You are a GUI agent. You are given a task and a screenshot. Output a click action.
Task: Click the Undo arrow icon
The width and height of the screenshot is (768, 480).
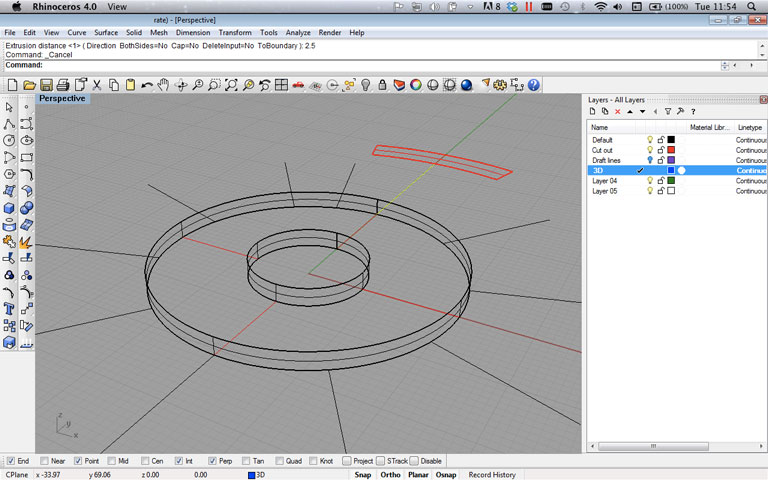(146, 85)
